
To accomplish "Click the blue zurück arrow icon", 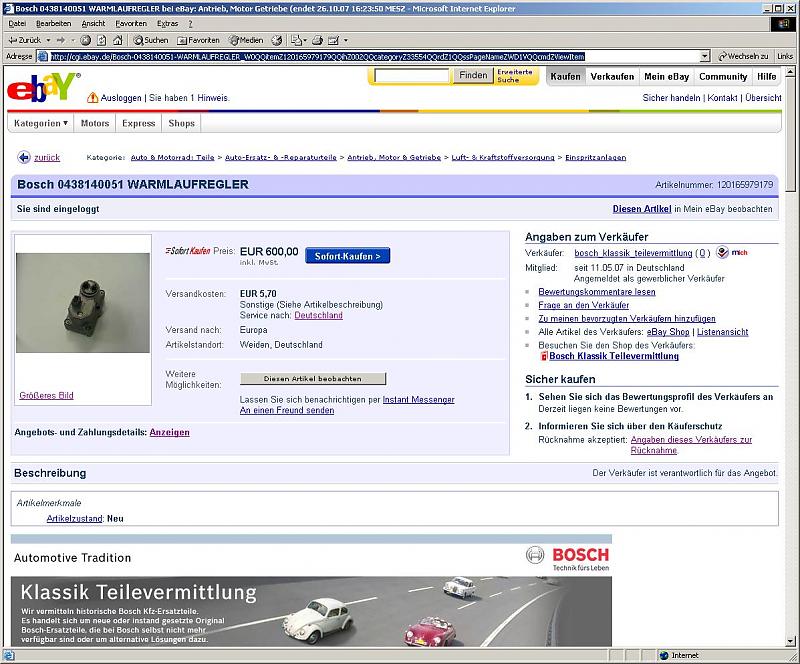I will tap(23, 157).
